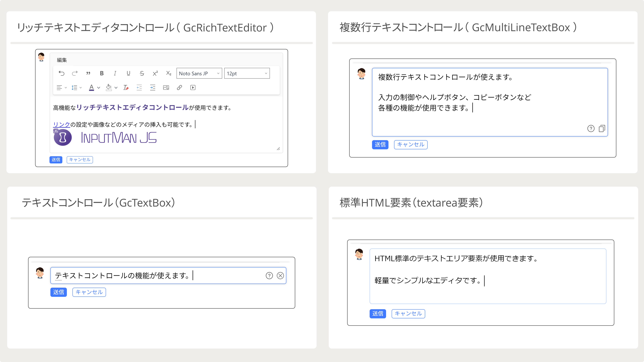Select the InputMan JS logo image
Screen dimensions: 644x362
tap(105, 137)
